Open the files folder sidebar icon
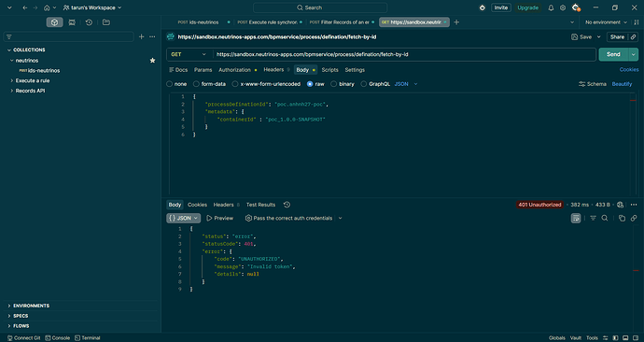The height and width of the screenshot is (342, 644). [x=106, y=22]
